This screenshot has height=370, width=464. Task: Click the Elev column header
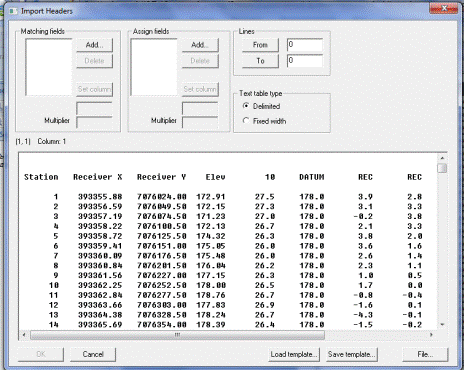(215, 177)
